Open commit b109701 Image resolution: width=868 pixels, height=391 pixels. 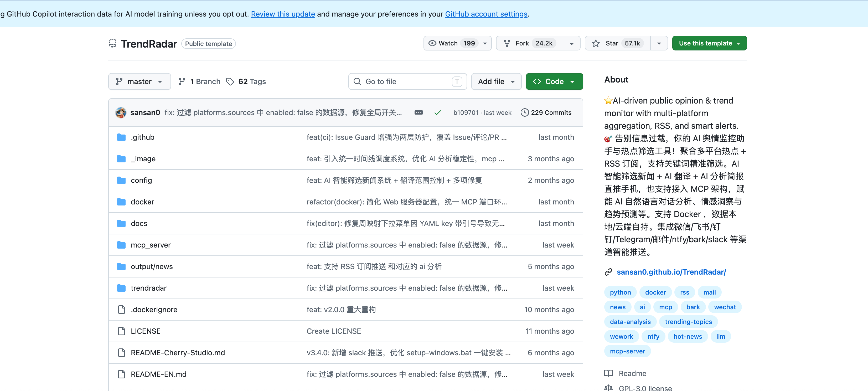(x=466, y=112)
